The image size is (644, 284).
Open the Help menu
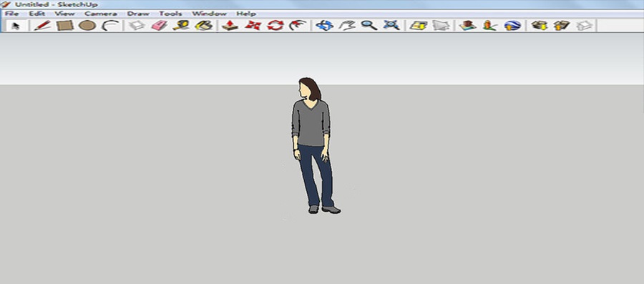coord(246,14)
